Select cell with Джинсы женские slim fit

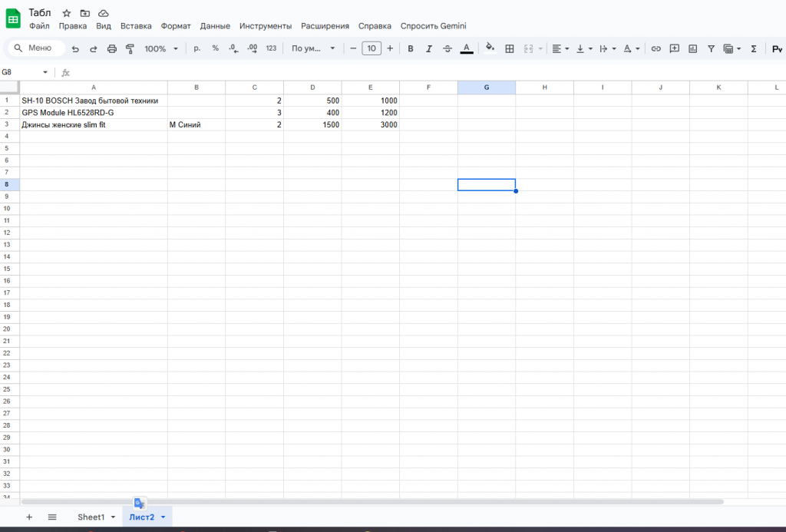pos(93,125)
